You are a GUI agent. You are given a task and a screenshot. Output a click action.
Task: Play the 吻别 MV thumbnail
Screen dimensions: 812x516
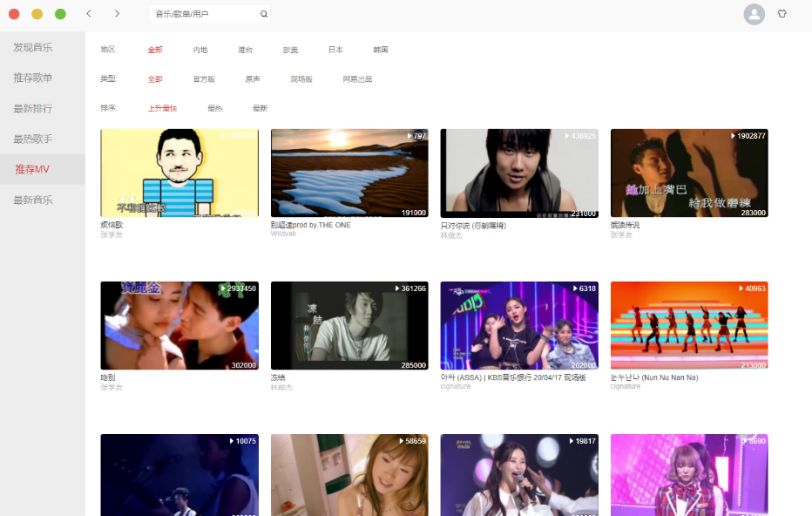tap(179, 325)
